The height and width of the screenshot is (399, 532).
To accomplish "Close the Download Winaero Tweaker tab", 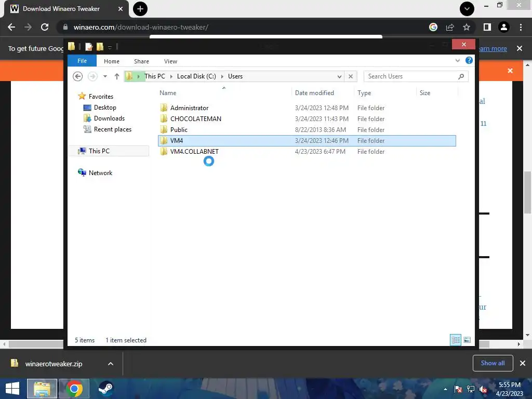I will click(121, 9).
